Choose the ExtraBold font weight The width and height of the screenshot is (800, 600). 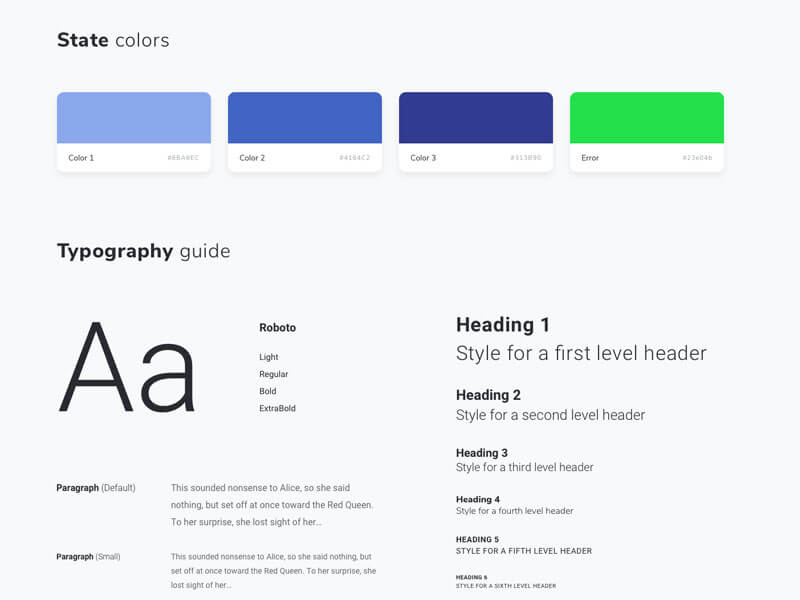(x=277, y=408)
